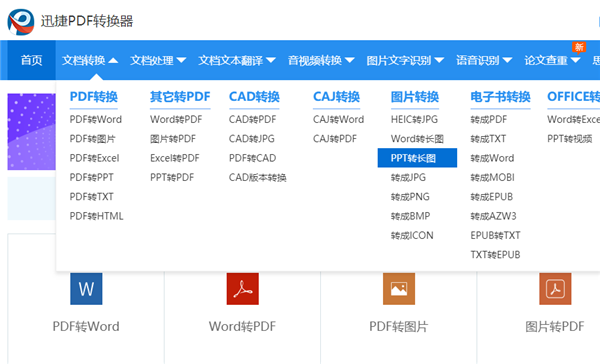Click Word转PDF in the 其它转PDF column

pos(176,119)
